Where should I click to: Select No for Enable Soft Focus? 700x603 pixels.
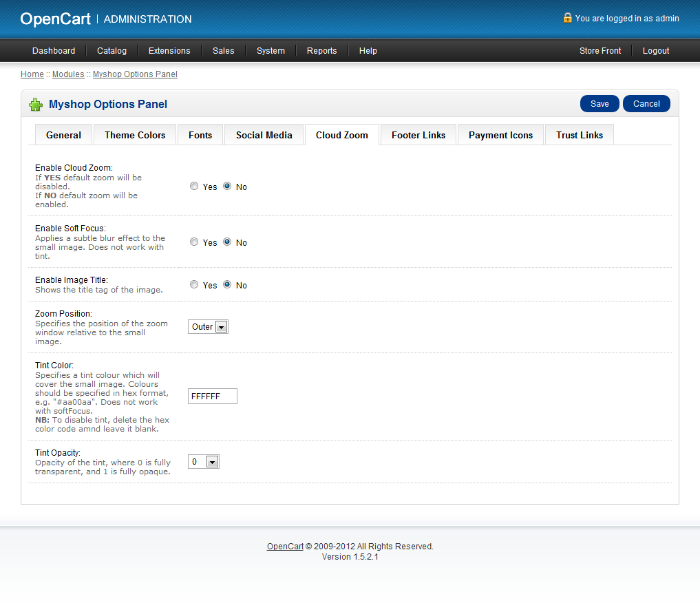[x=227, y=242]
